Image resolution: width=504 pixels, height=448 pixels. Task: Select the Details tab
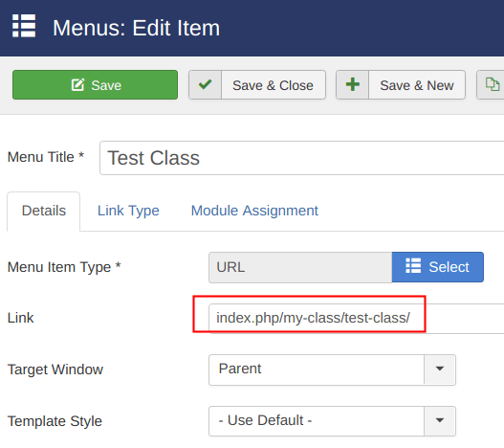point(44,212)
